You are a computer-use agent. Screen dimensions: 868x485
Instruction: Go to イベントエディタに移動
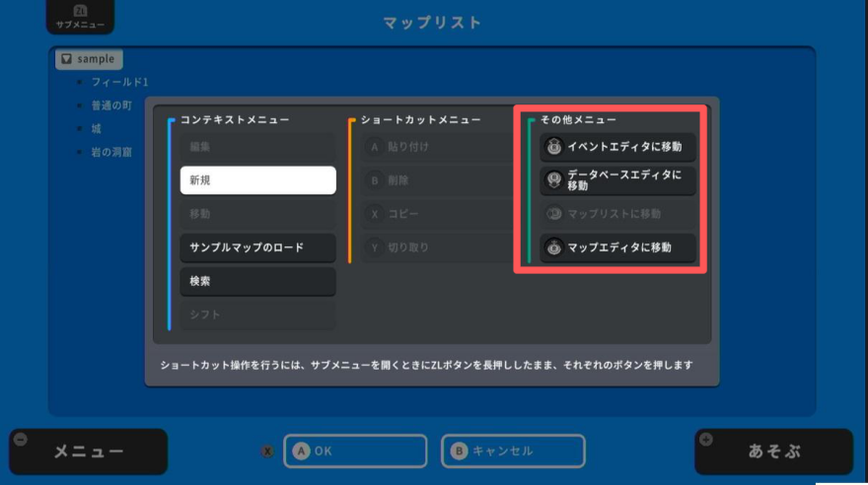point(617,147)
